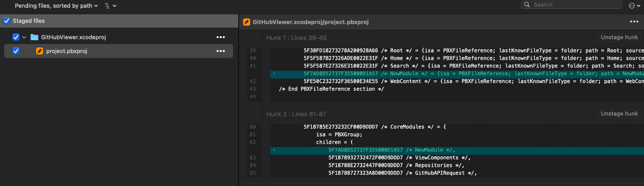
Task: Unstage hunk 2 lines 81-87
Action: tap(619, 113)
